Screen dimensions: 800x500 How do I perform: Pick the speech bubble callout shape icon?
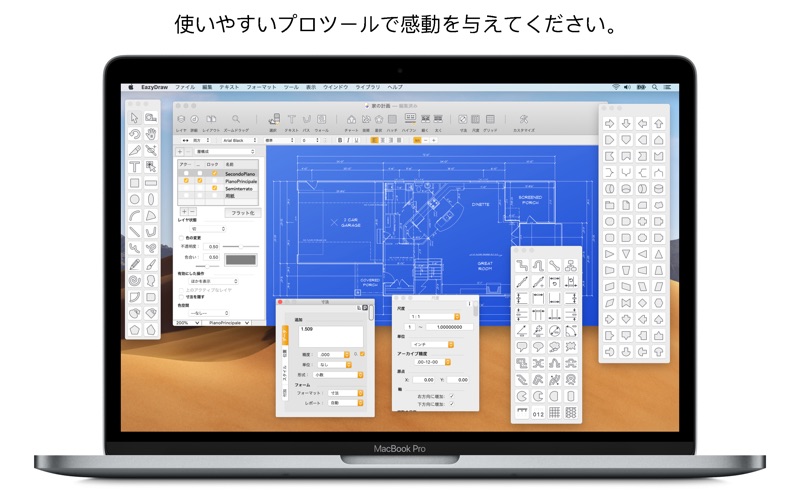point(521,347)
